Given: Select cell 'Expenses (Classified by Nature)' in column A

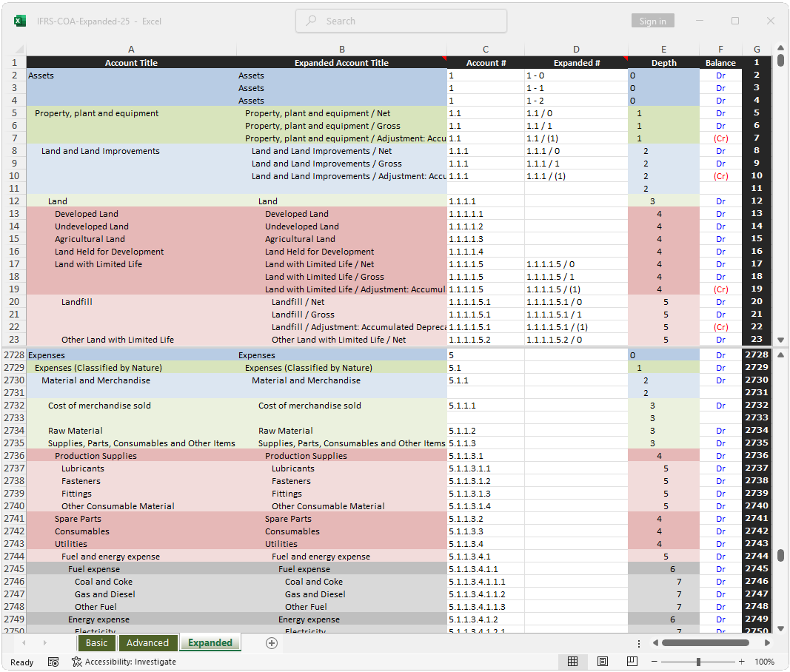Looking at the screenshot, I should (x=131, y=368).
